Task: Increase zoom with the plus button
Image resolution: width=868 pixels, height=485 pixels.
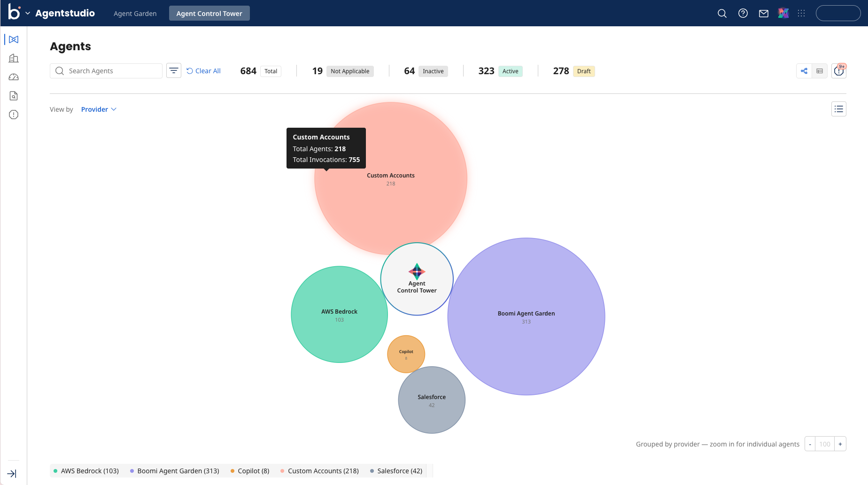Action: coord(840,444)
